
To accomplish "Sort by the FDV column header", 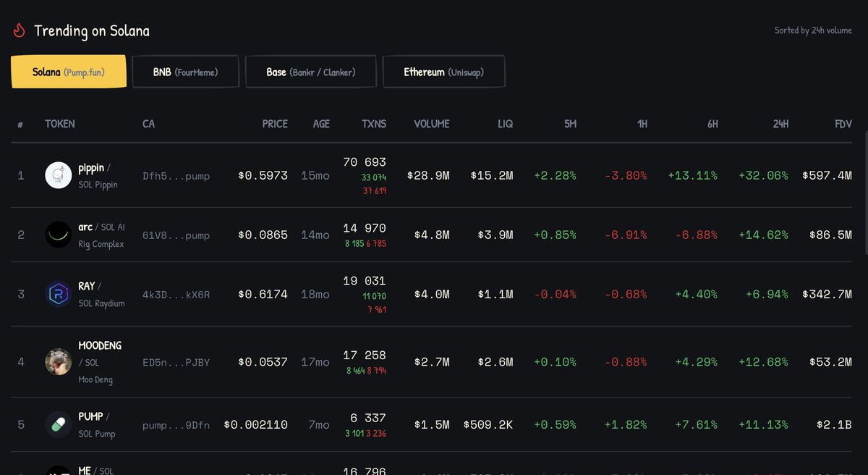I will click(843, 124).
